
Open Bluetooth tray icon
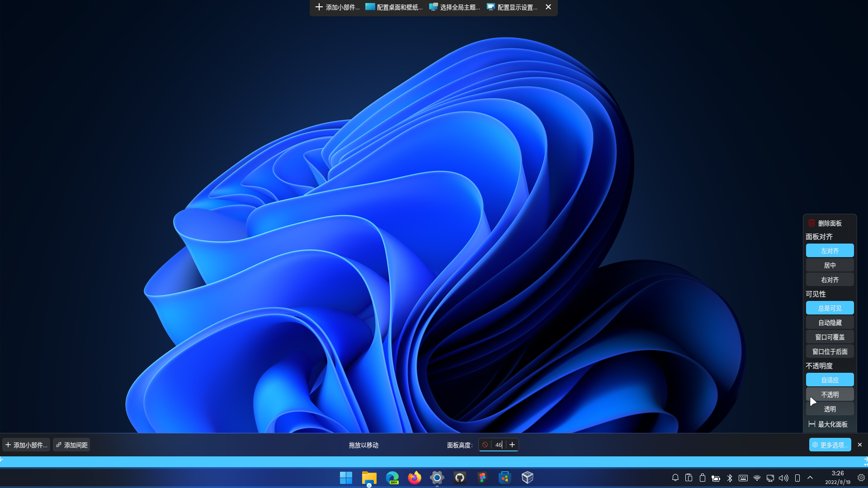[x=730, y=478]
